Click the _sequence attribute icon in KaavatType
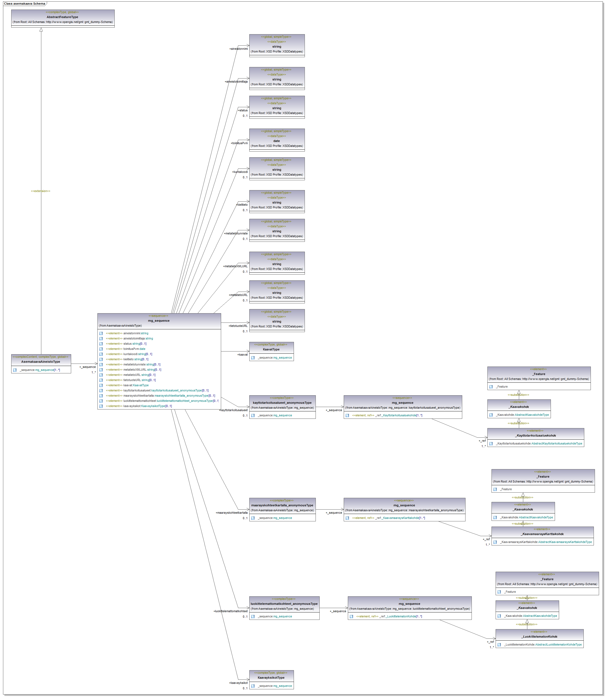Viewport: 610px width, 700px height. pos(253,358)
